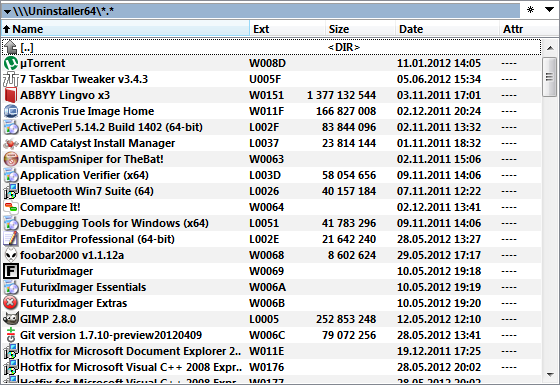The image size is (560, 385).
Task: Select the AMD Catalyst Install Manager entry
Action: coord(98,144)
